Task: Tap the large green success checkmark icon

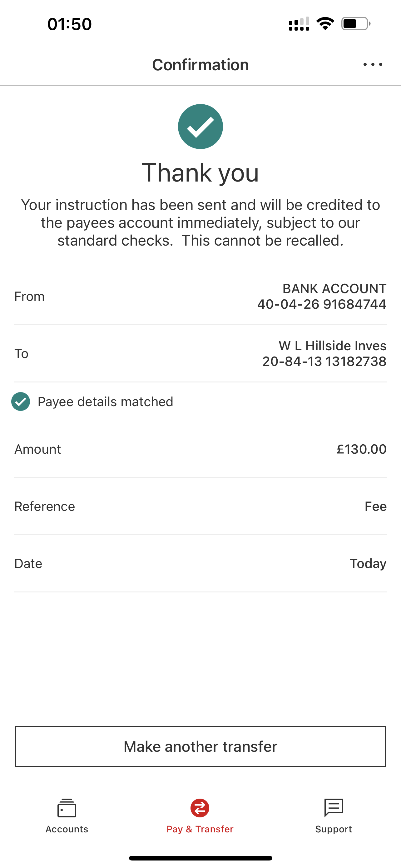Action: coord(200,127)
